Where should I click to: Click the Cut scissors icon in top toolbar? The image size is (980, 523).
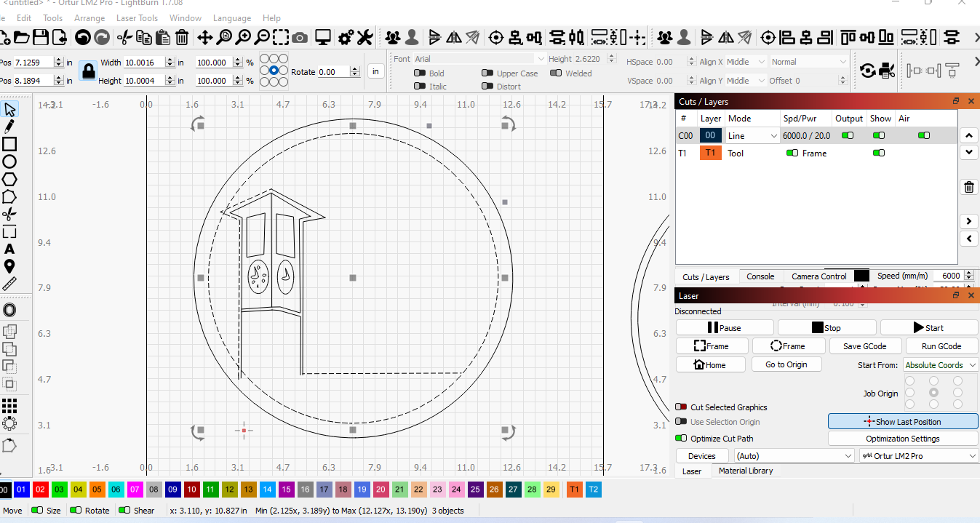(x=124, y=37)
